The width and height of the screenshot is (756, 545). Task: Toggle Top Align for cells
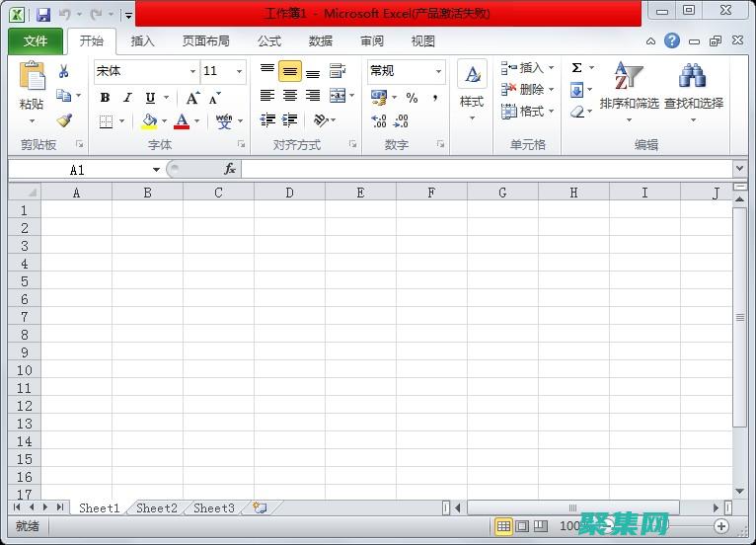[267, 69]
